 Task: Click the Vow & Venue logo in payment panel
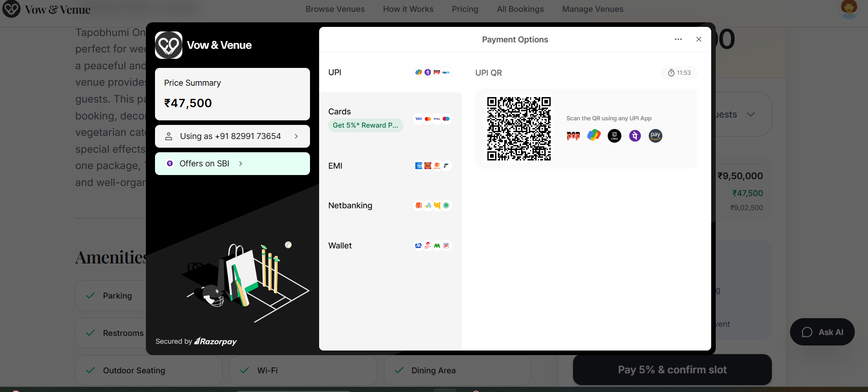coord(169,45)
